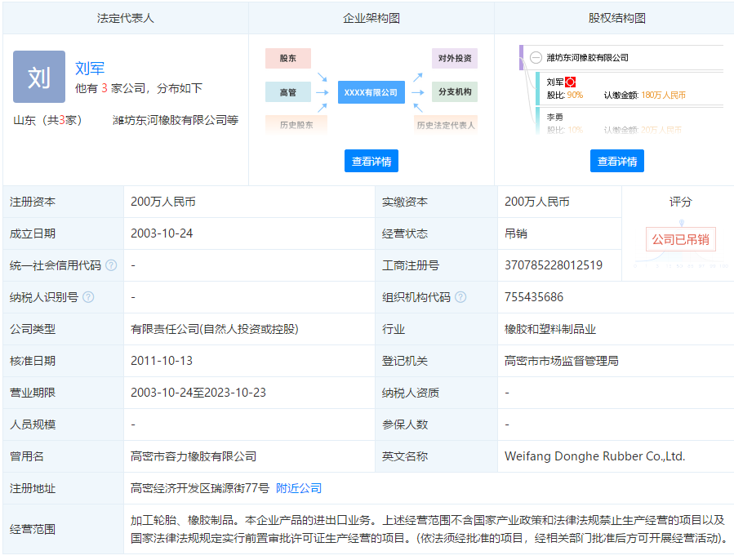Click the XXXX有限公司 center box
Screen dimensions: 734x560
pos(371,92)
